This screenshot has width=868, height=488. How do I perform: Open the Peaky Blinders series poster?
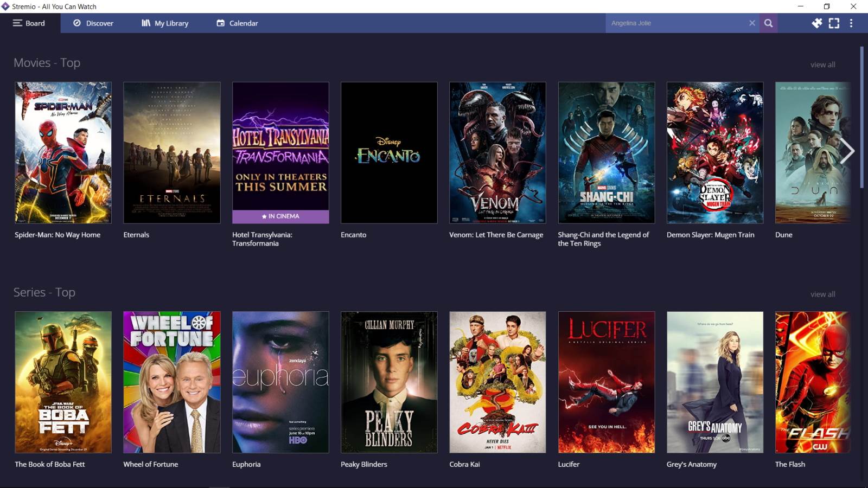click(x=389, y=382)
